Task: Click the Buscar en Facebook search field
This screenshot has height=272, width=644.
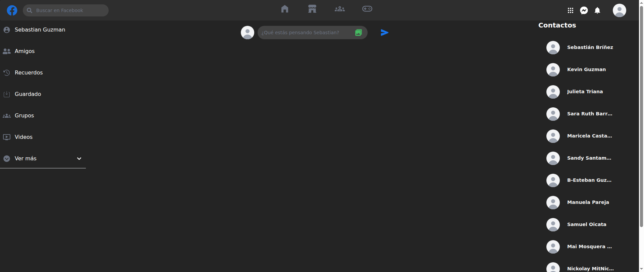Action: pyautogui.click(x=66, y=10)
